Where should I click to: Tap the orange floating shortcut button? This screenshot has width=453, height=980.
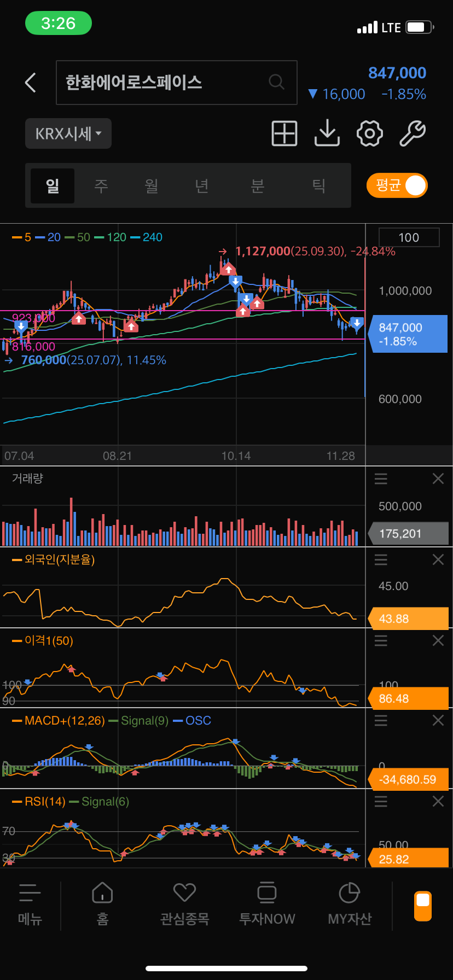(x=423, y=906)
